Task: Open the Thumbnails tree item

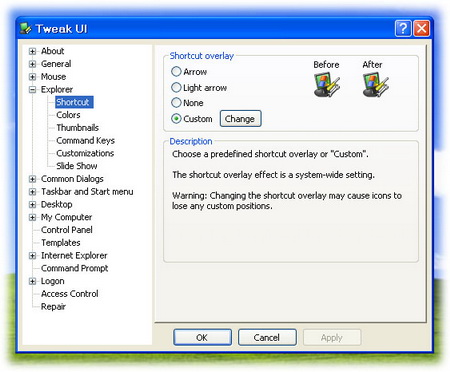Action: point(78,128)
